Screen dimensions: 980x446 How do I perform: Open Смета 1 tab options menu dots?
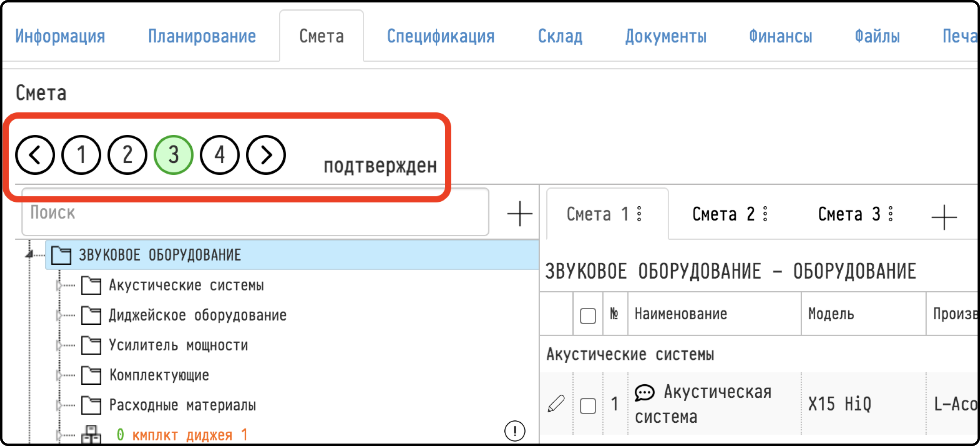[639, 214]
